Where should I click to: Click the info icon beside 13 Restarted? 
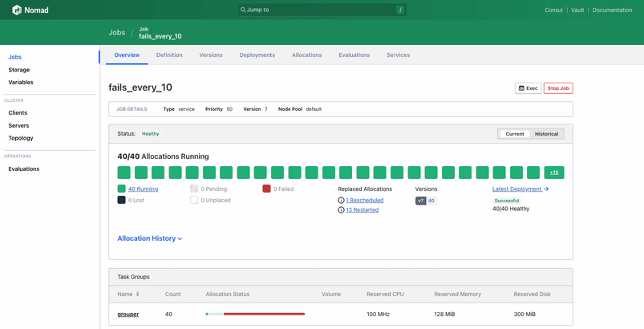click(x=341, y=210)
